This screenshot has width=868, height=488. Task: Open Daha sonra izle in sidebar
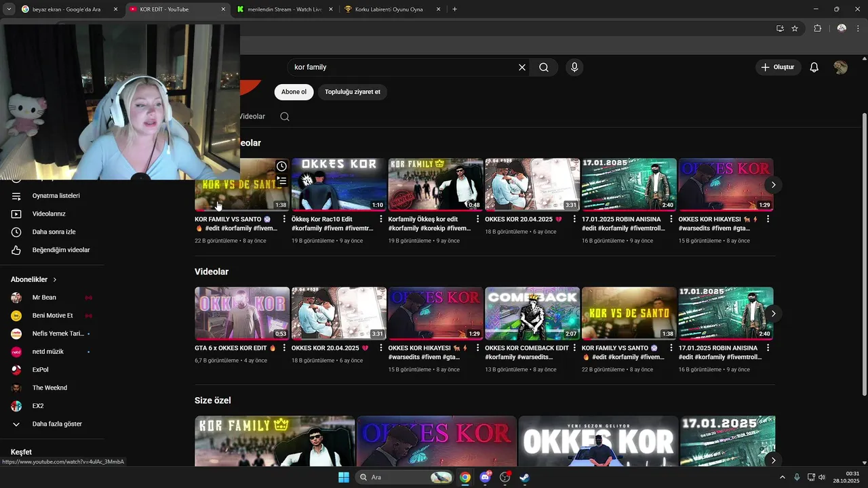52,232
